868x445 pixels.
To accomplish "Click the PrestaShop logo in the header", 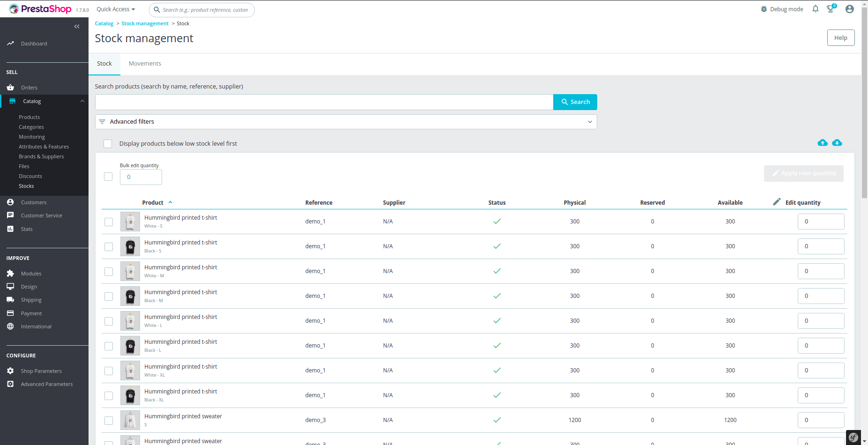I will pyautogui.click(x=40, y=8).
